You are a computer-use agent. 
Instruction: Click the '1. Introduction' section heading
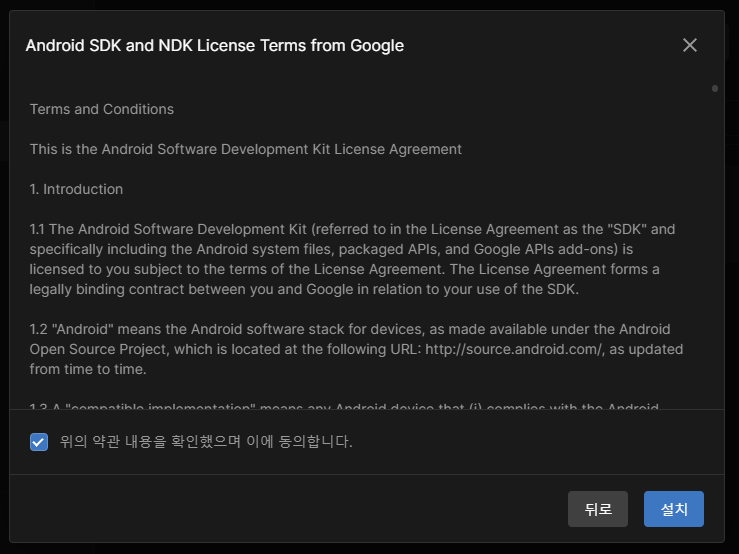[76, 190]
